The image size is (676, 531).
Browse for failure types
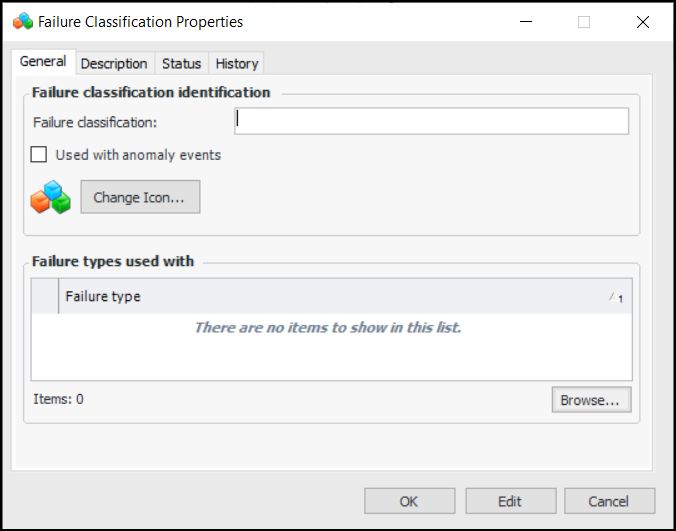point(590,400)
